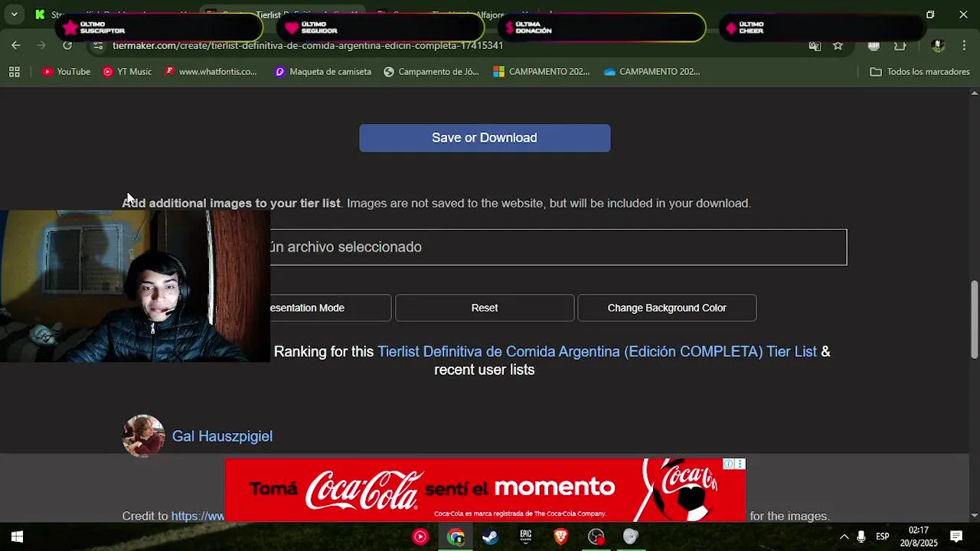Show hidden system tray icons
This screenshot has height=551, width=980.
(x=844, y=536)
